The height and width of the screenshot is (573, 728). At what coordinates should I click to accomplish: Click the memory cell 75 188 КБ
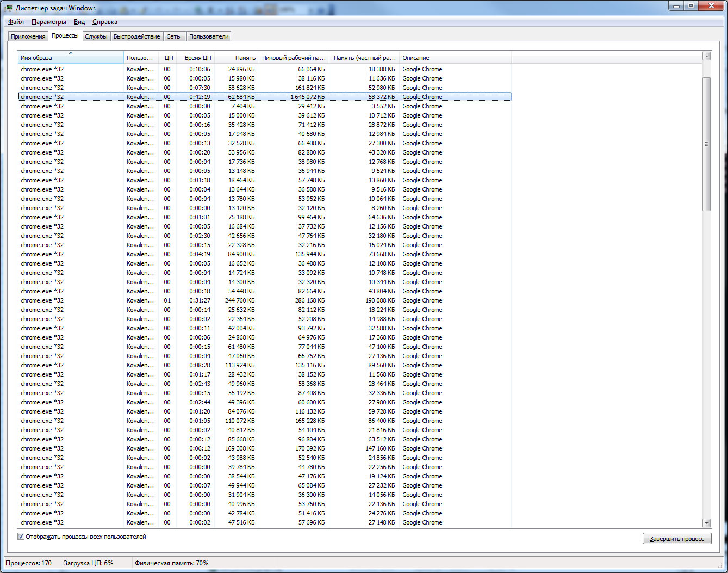click(x=241, y=217)
